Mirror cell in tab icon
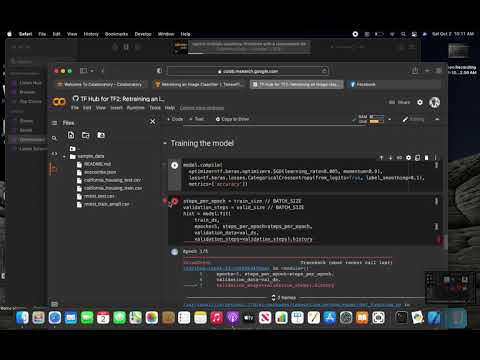 (x=417, y=158)
